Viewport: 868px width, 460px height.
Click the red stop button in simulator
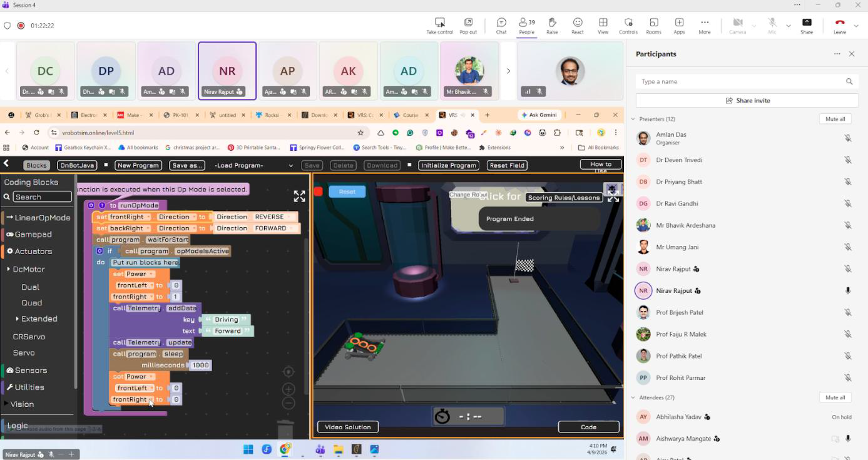[x=319, y=192]
